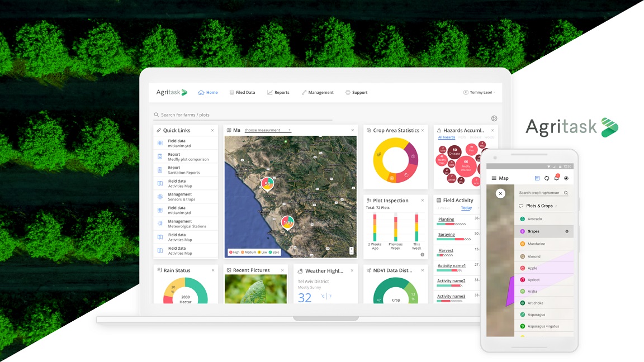Open the Home navigation icon
Image resolution: width=644 pixels, height=362 pixels.
[201, 92]
